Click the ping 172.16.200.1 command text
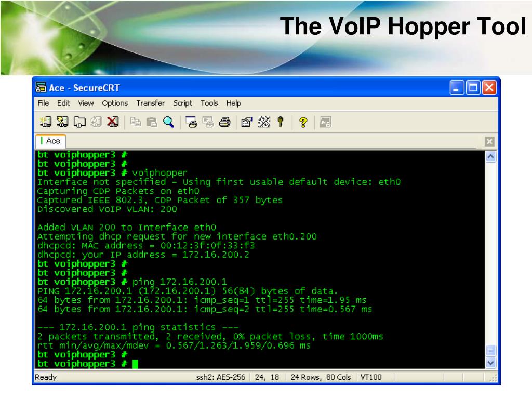 coord(179,282)
